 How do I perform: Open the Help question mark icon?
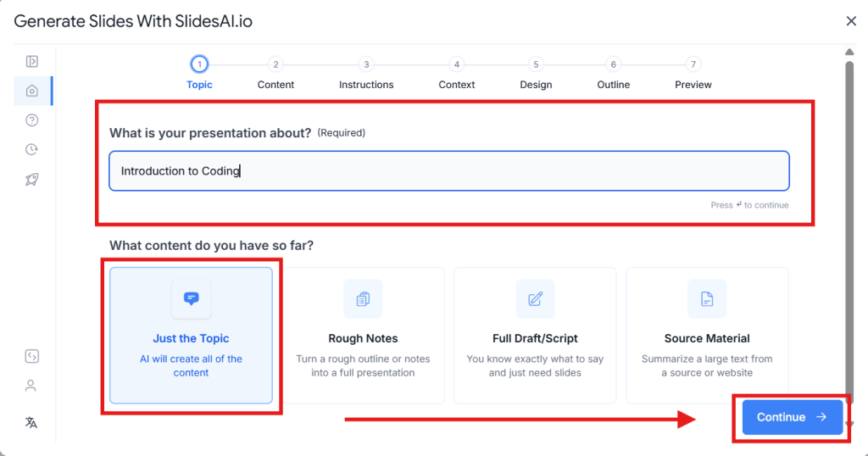31,120
